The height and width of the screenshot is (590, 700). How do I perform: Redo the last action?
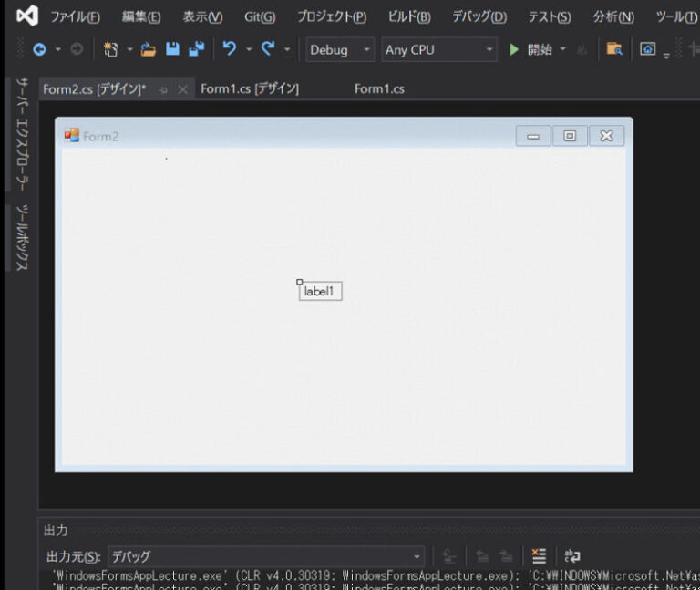268,48
